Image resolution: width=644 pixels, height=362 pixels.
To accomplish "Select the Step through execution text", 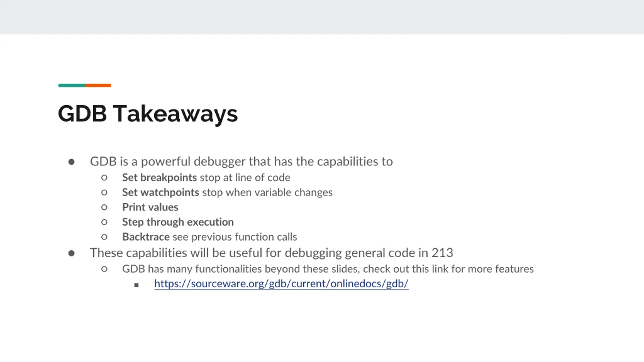I will [178, 222].
